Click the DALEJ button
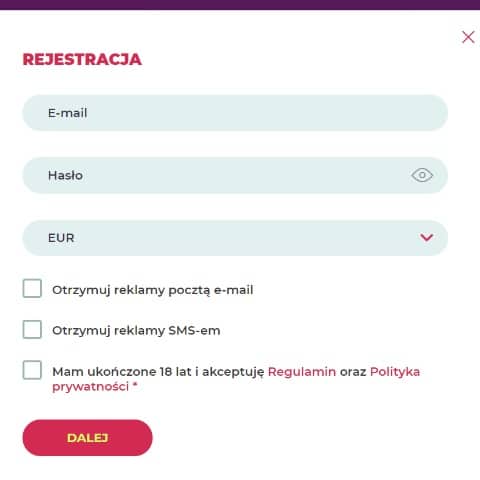This screenshot has height=480, width=480. [x=87, y=438]
